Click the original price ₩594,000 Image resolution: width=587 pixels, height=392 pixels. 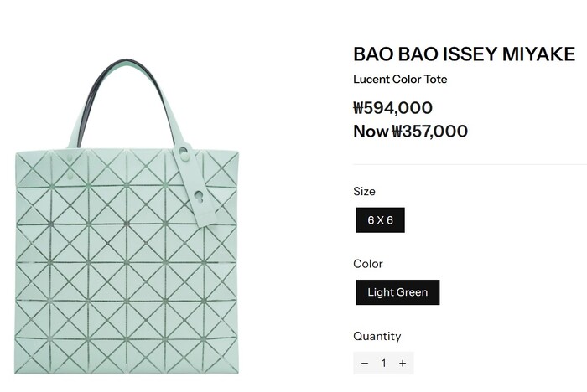[392, 107]
